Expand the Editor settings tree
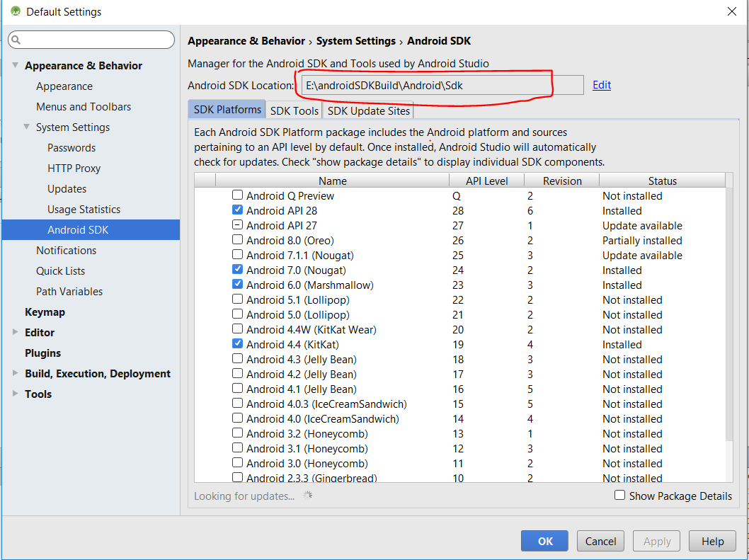Viewport: 749px width, 560px height. (15, 332)
